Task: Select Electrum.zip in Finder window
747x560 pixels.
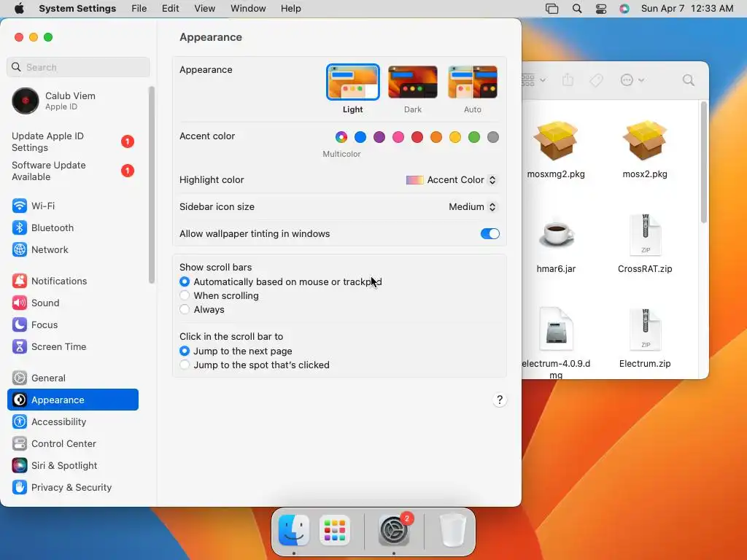Action: pos(645,339)
